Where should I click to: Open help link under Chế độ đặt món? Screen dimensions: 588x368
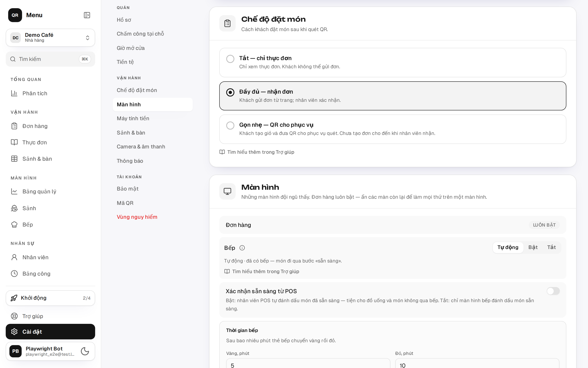click(257, 152)
